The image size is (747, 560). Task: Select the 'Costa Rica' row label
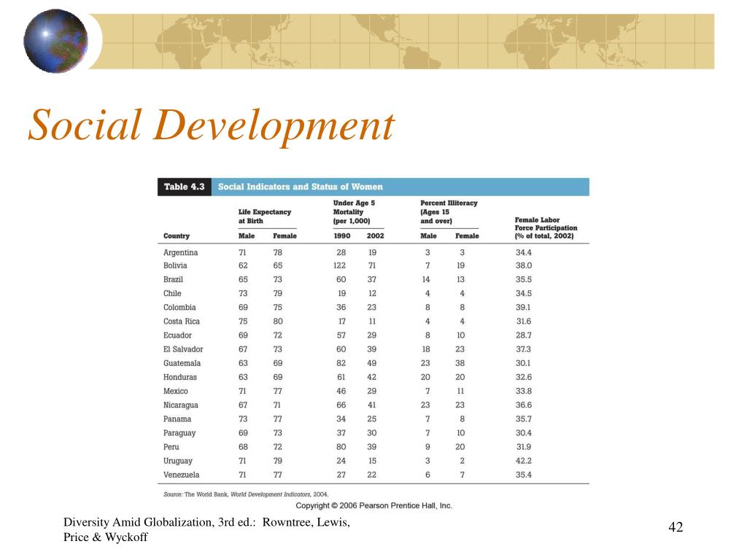[181, 322]
